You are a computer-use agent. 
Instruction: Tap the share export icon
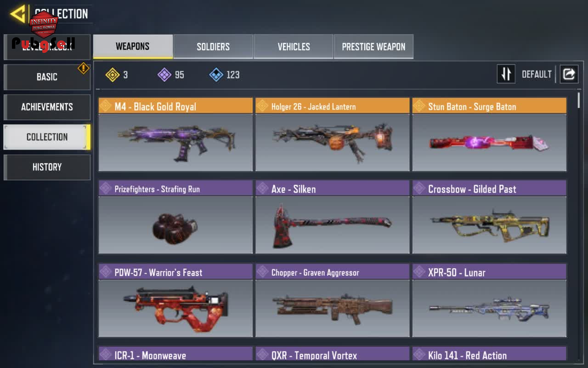point(569,74)
